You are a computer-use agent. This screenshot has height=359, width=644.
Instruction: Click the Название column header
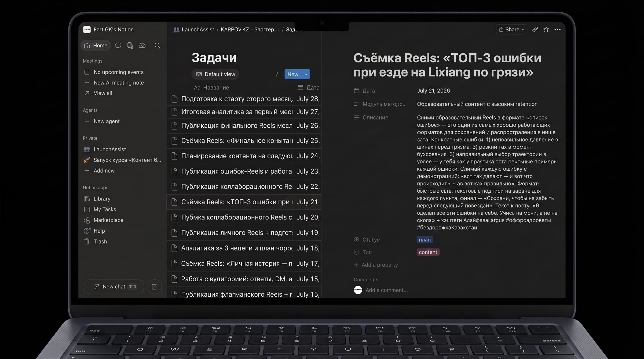click(x=212, y=88)
